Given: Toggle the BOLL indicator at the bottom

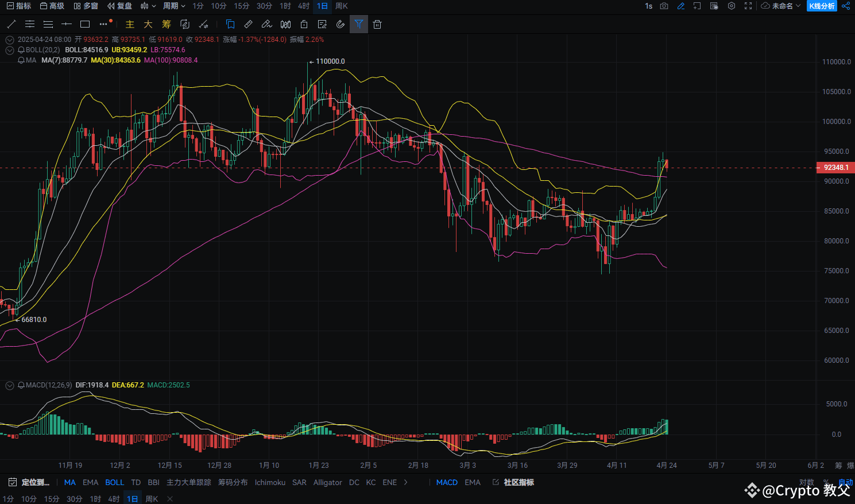Looking at the screenshot, I should click(114, 482).
